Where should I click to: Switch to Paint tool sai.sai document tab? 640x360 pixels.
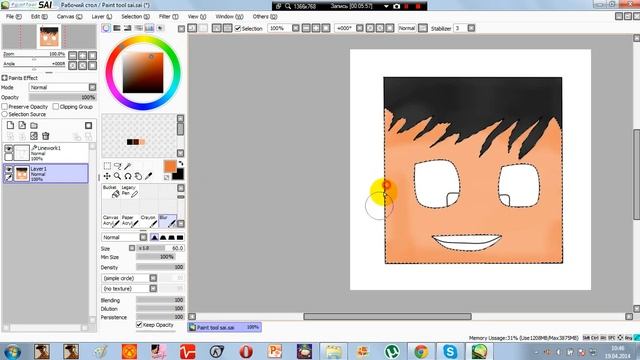tap(225, 327)
